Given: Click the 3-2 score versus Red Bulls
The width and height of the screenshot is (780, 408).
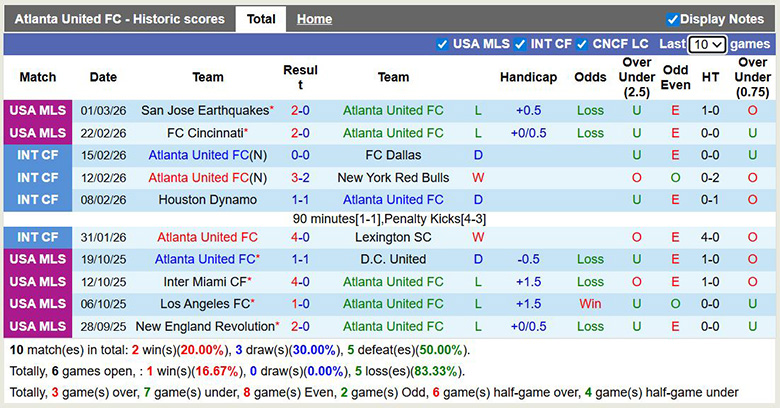Looking at the screenshot, I should 300,178.
